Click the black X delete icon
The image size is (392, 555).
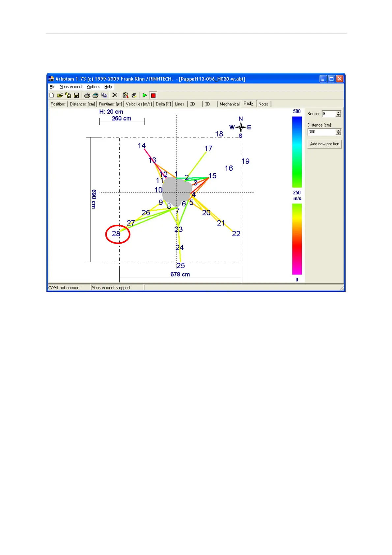(115, 95)
